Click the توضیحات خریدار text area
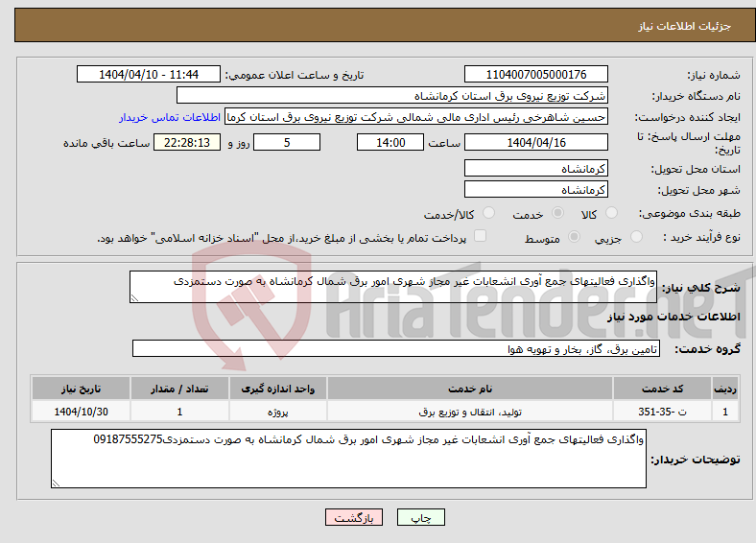 click(348, 459)
